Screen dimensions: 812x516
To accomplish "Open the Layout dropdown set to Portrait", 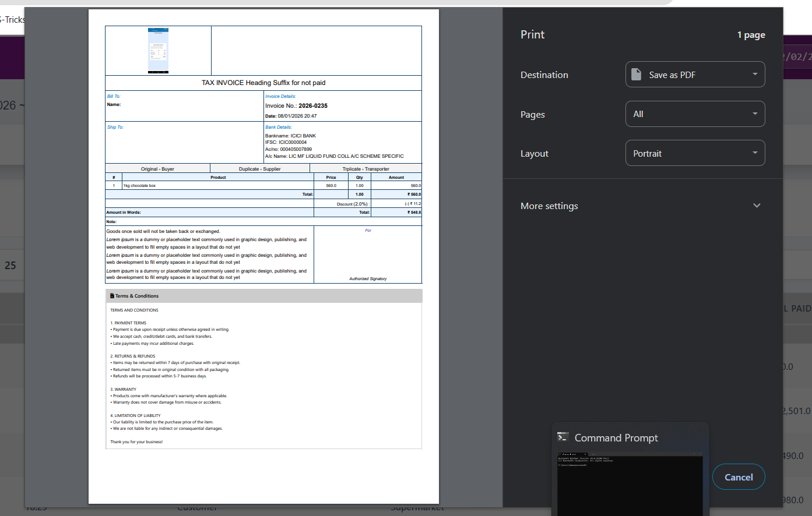I will pyautogui.click(x=695, y=153).
